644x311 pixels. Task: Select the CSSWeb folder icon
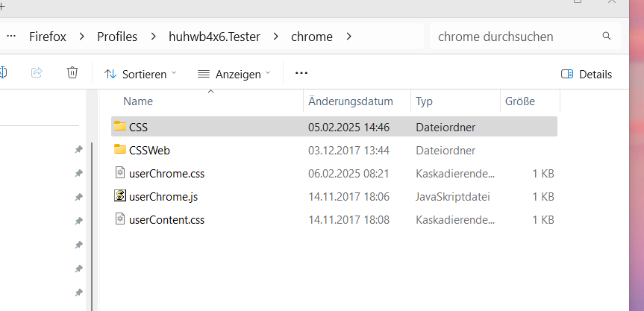tap(120, 150)
